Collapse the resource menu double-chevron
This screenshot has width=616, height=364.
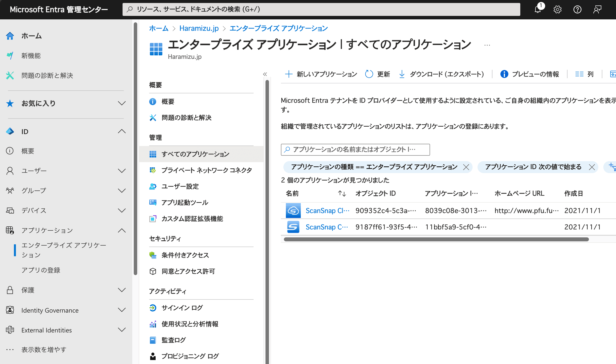[x=265, y=74]
